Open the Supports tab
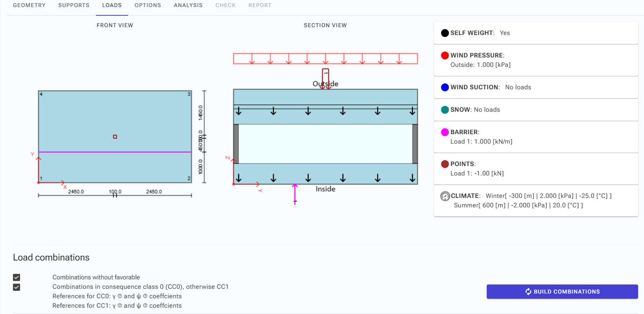Viewport: 644px width, 314px height. (x=74, y=6)
